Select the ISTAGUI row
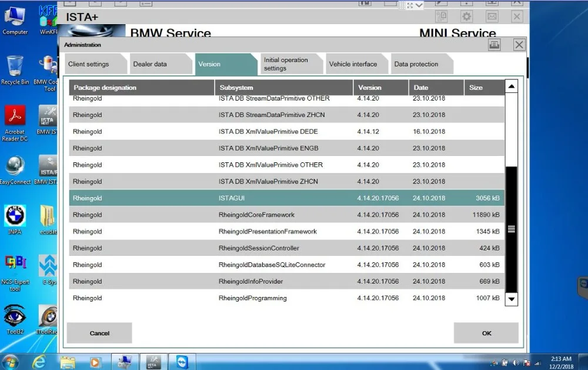The height and width of the screenshot is (370, 588). (286, 198)
